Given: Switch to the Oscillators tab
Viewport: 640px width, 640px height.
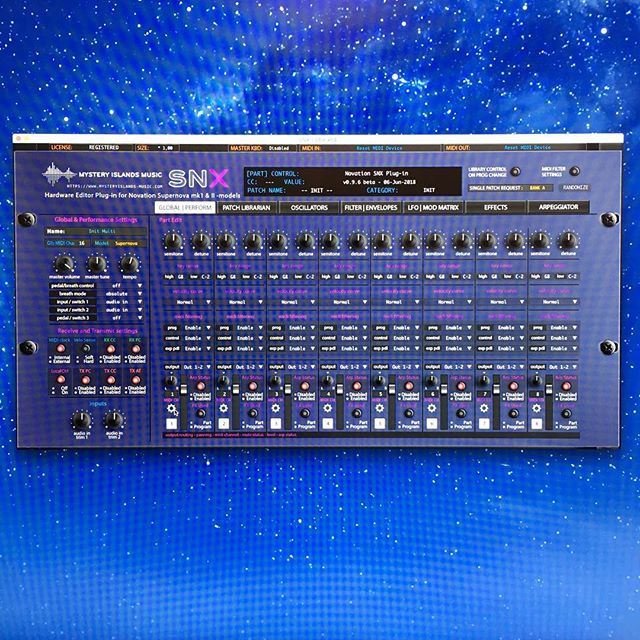Looking at the screenshot, I should click(309, 208).
